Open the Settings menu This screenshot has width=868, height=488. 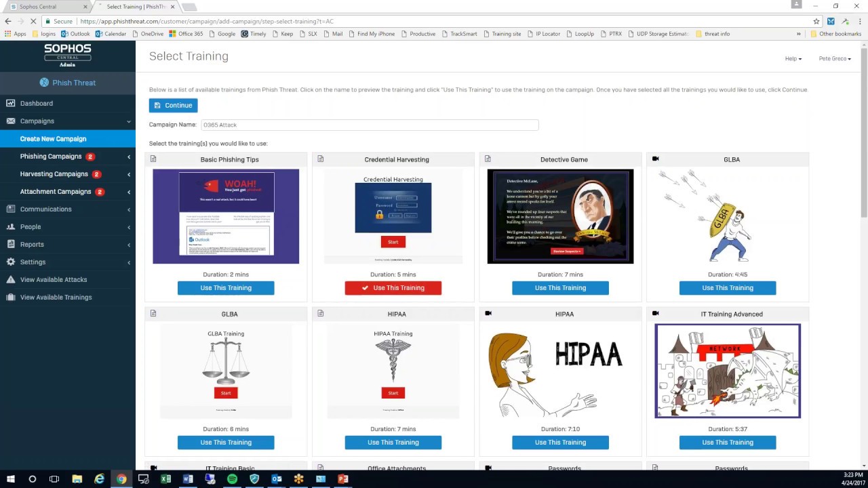pos(68,262)
